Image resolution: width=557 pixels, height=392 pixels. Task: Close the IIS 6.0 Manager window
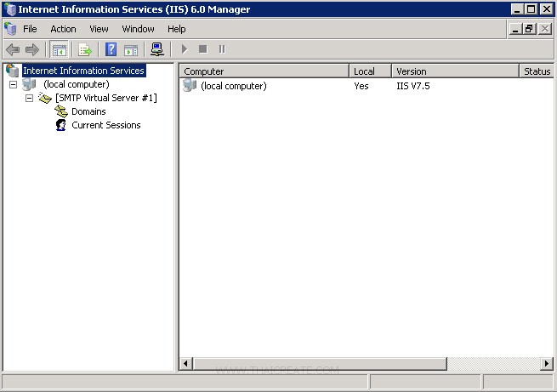pos(546,9)
